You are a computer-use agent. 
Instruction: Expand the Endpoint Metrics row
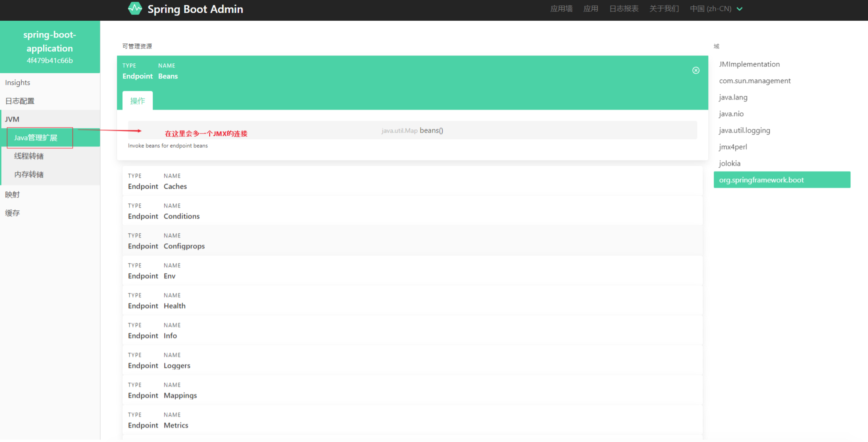click(x=412, y=420)
